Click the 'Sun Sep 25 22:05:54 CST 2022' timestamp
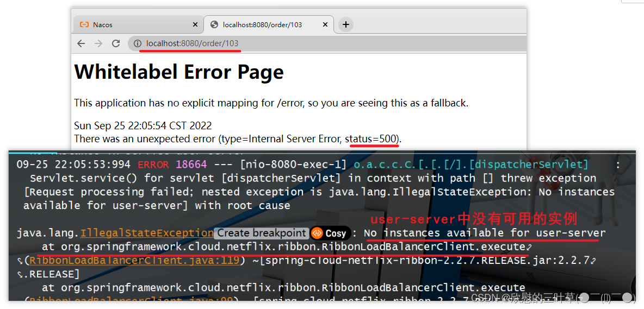 (143, 125)
